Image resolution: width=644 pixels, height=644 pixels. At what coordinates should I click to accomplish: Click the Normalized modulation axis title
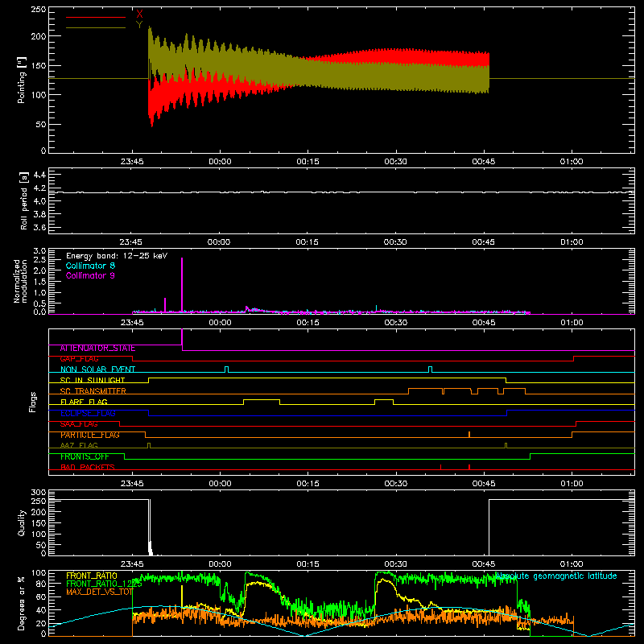(21, 281)
